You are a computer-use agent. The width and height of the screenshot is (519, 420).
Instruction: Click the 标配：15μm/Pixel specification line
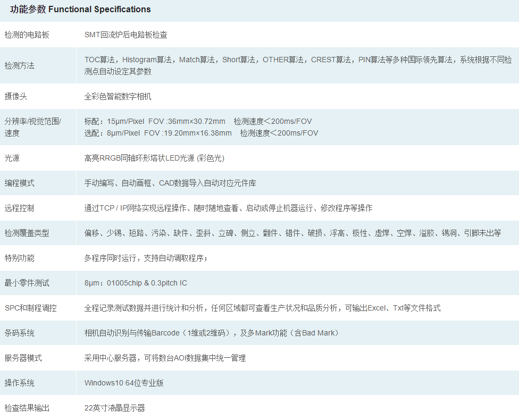click(x=198, y=121)
